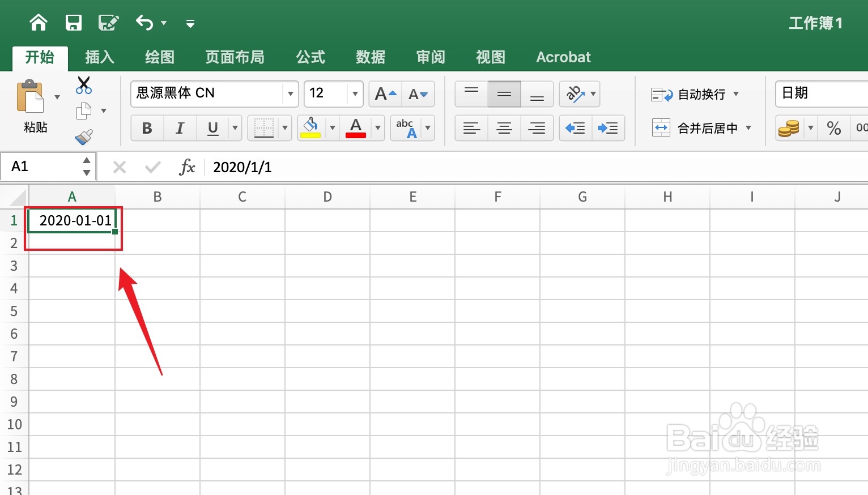The width and height of the screenshot is (868, 495).
Task: Switch to the 开始 tab
Action: pos(40,57)
